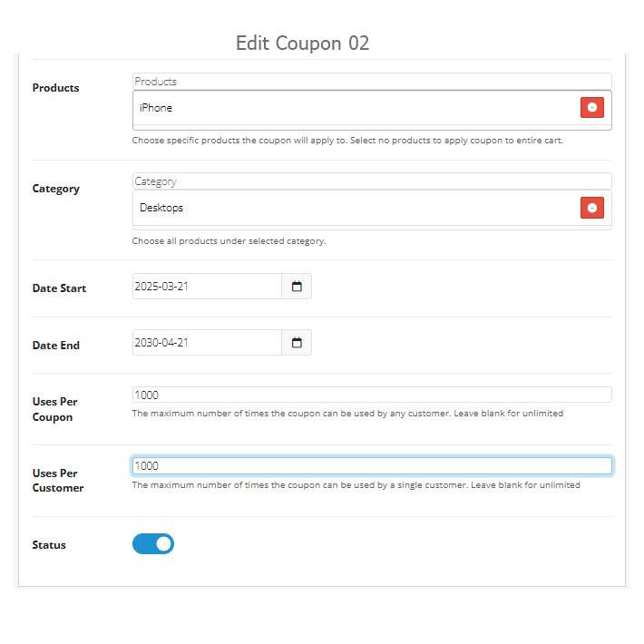
Task: Open the Date Start calendar picker
Action: pos(297,287)
